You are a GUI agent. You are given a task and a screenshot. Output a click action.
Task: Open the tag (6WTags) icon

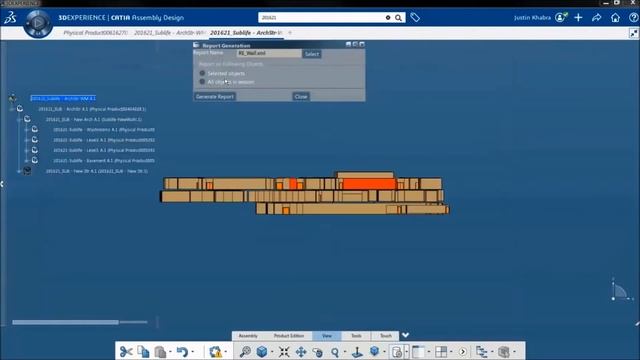point(415,18)
